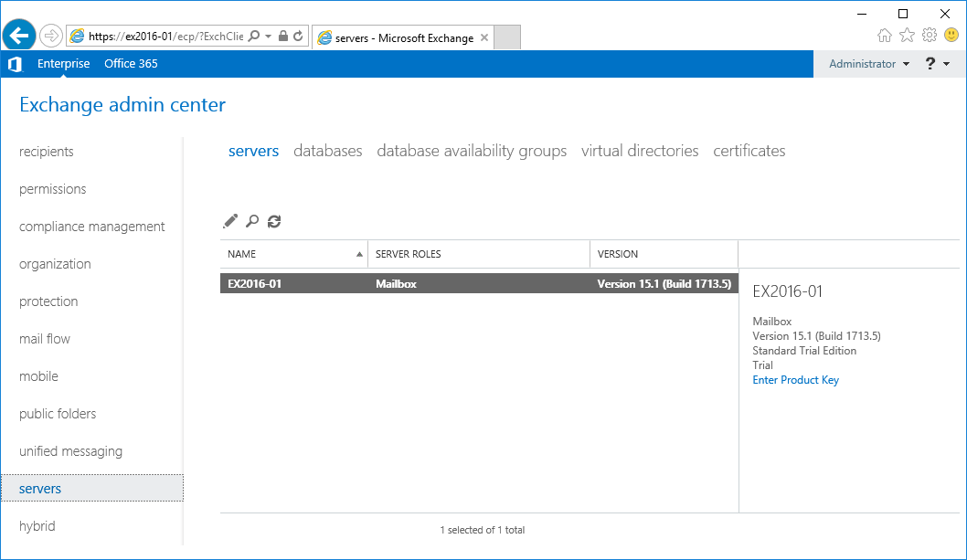Go to recipients in sidebar

[47, 152]
